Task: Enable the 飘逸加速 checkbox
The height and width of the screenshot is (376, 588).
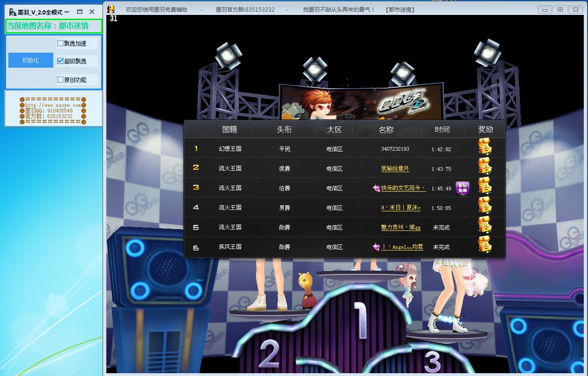Action: point(60,43)
